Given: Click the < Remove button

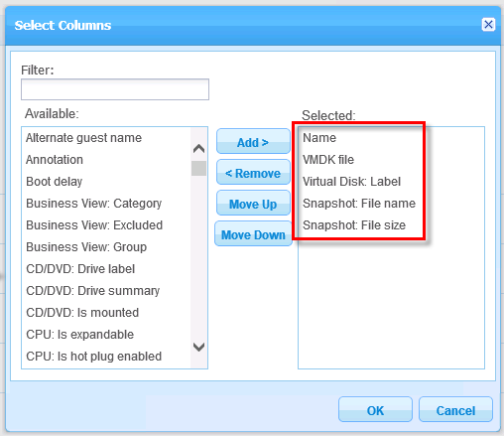Looking at the screenshot, I should pyautogui.click(x=253, y=172).
